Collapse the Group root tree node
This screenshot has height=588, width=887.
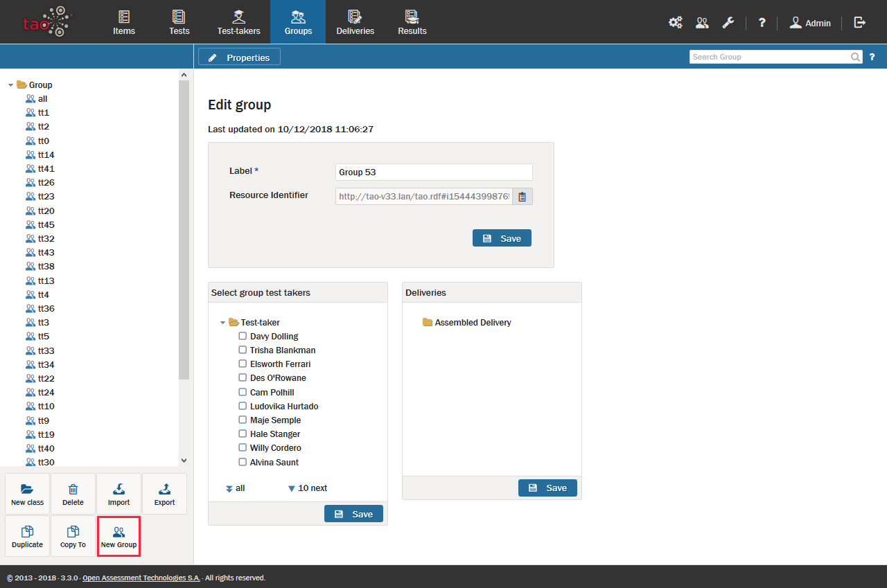11,85
